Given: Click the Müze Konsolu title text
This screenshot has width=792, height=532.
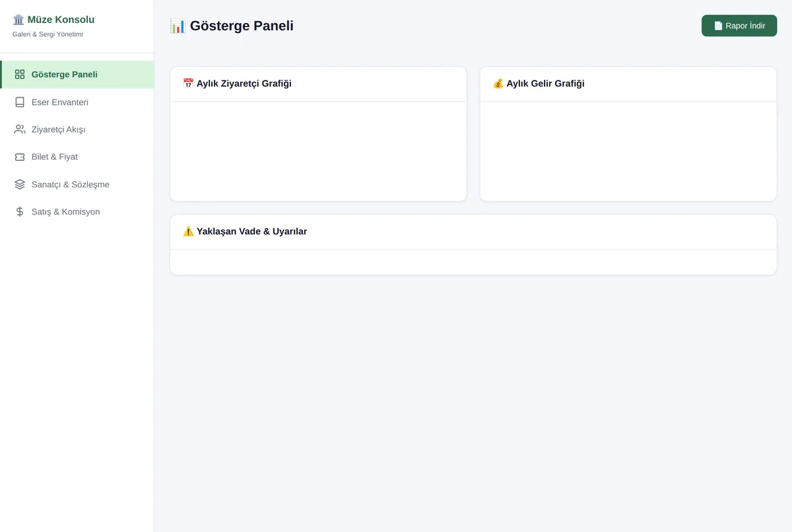Looking at the screenshot, I should [x=61, y=20].
